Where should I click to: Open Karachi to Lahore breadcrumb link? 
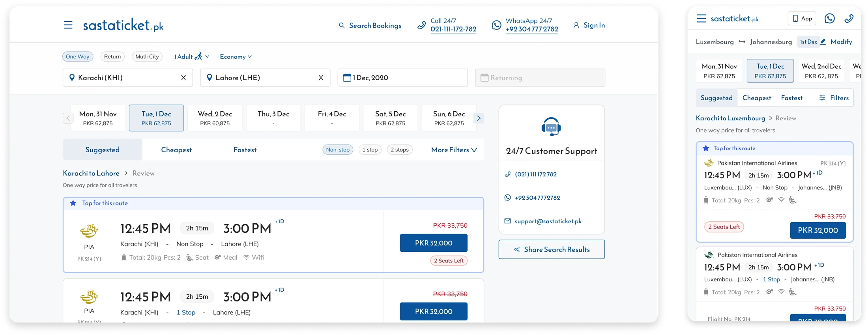pos(91,173)
